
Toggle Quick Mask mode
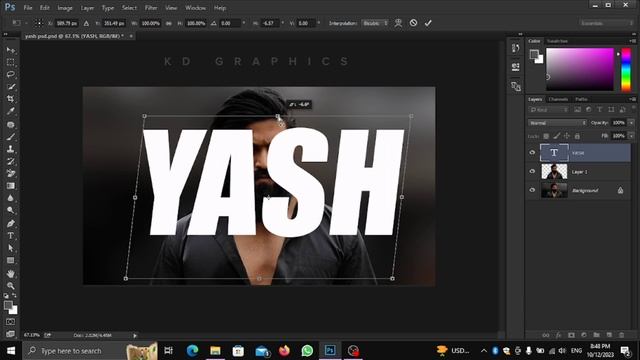(11, 322)
